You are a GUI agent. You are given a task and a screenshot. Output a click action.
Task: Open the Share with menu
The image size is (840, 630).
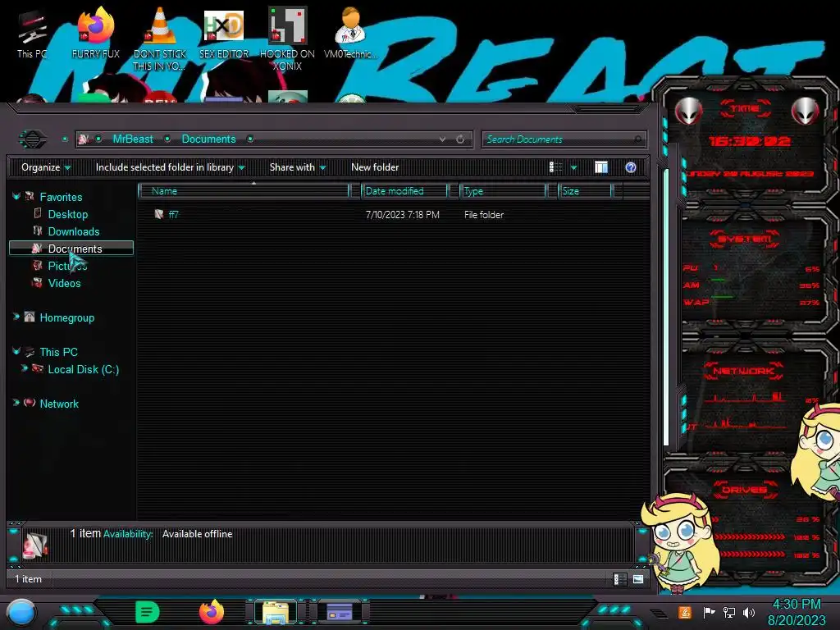297,167
